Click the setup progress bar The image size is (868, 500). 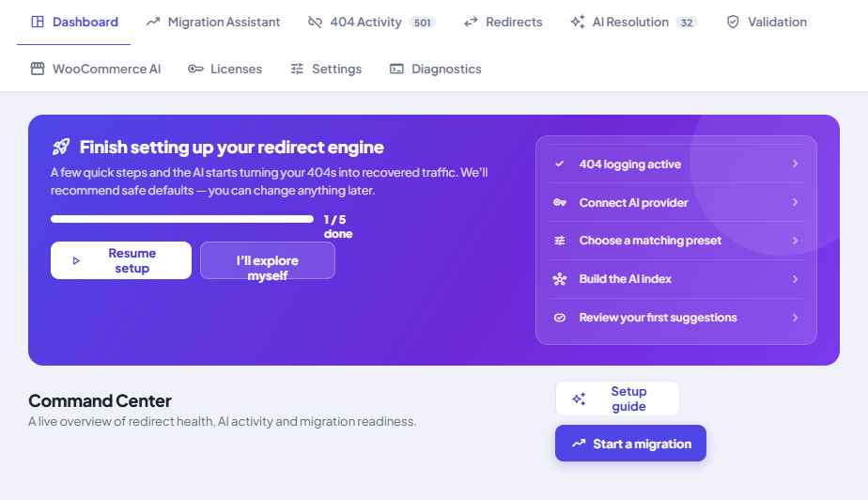pos(182,219)
